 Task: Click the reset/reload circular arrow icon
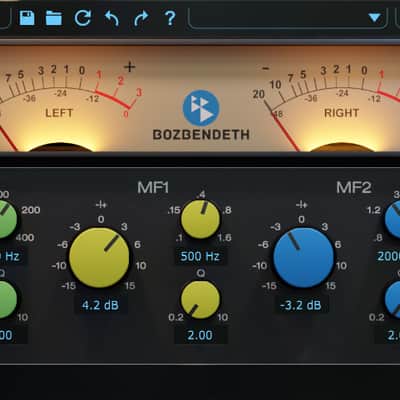point(83,18)
